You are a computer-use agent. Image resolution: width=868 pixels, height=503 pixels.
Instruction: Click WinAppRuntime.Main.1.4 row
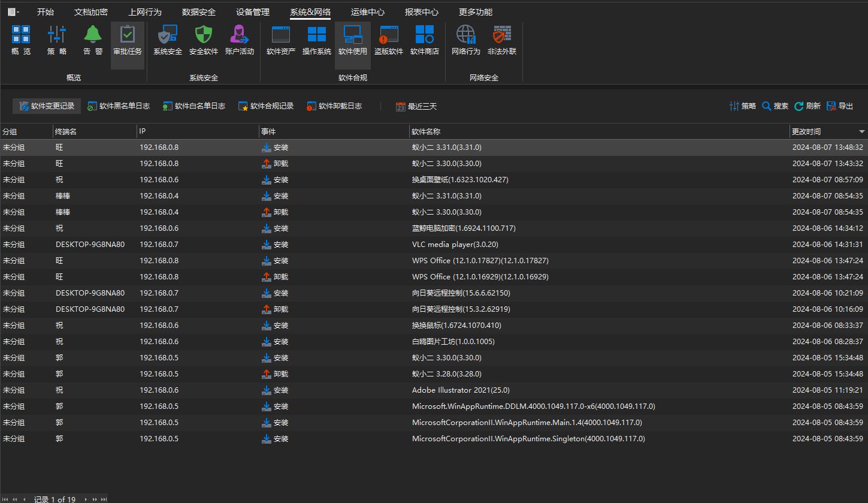[434, 422]
